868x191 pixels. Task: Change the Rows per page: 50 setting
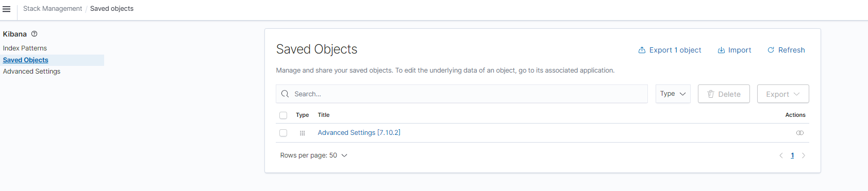(x=314, y=155)
